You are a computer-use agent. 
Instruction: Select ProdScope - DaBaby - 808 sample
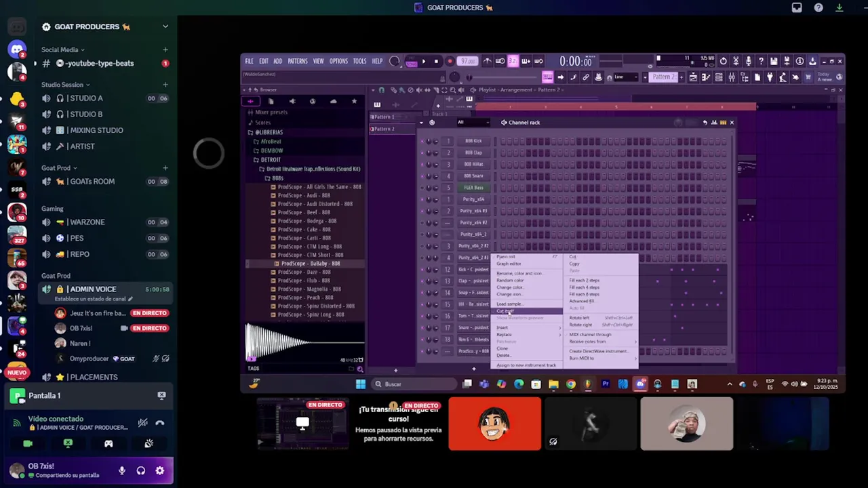coord(311,264)
